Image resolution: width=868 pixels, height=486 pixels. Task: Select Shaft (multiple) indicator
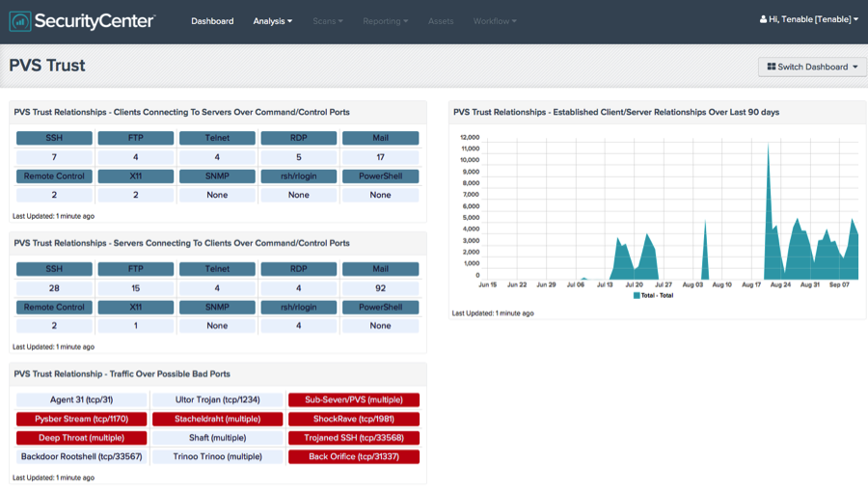[x=218, y=438]
